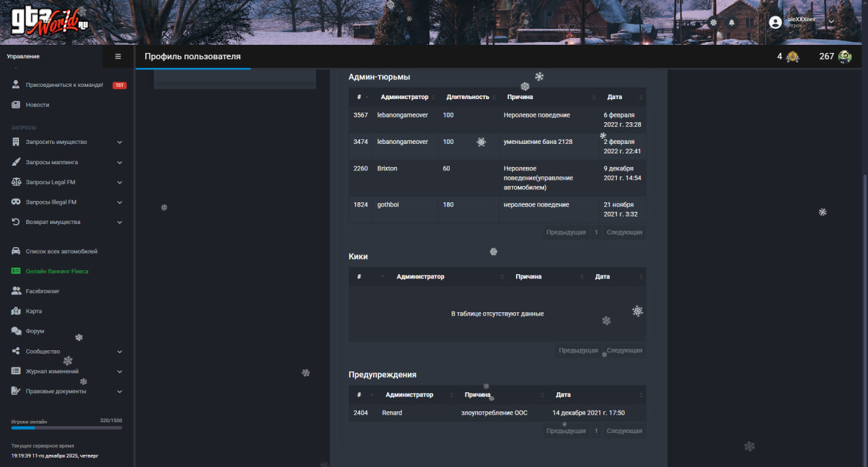Click the snowflake toggle icon in header
The image size is (868, 467).
tap(713, 22)
